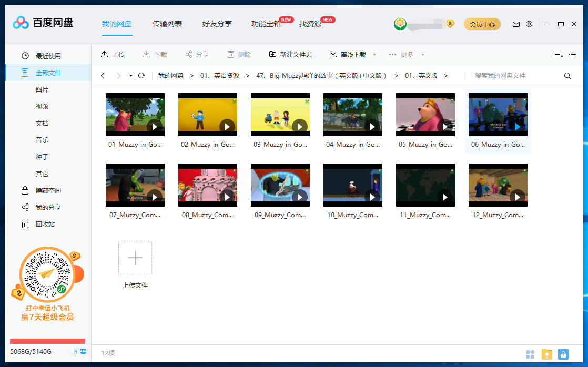
Task: Click the red storage usage bar
Action: tap(48, 341)
